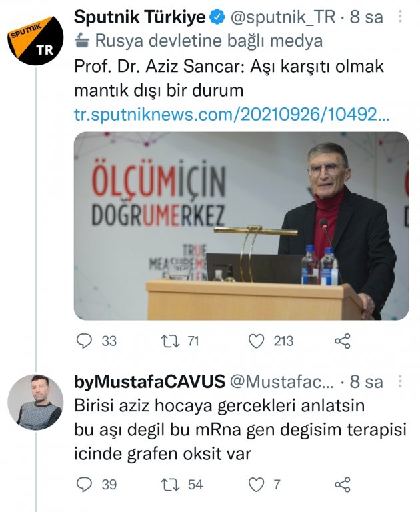Open the tr.sputniknews.com article link
Screen dimensions: 420x512
[232, 115]
